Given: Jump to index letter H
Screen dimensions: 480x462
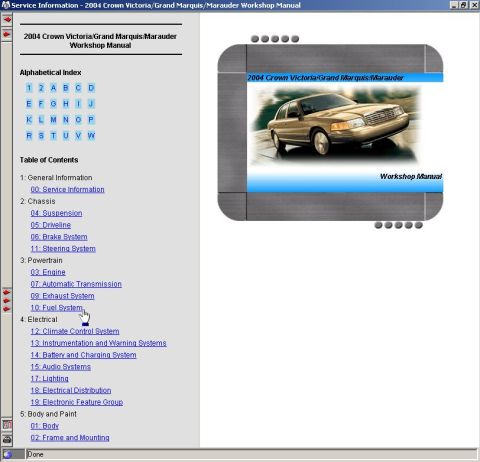Looking at the screenshot, I should [66, 104].
